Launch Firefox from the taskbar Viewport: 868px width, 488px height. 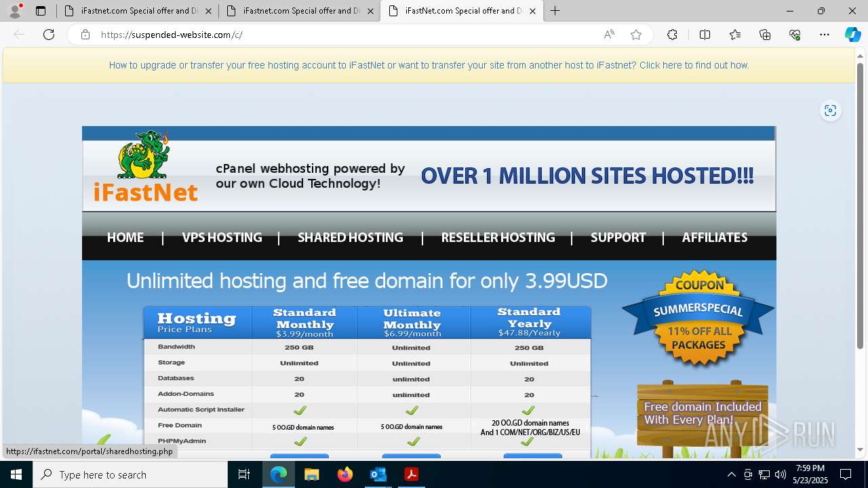tap(345, 474)
